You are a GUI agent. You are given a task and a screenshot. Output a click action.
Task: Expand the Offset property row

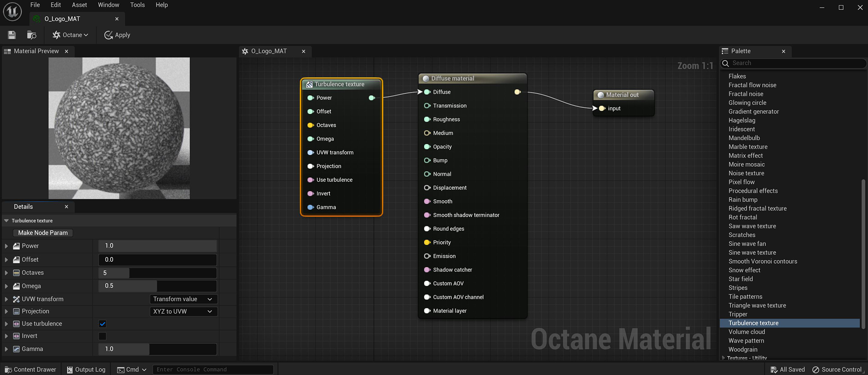(7, 260)
